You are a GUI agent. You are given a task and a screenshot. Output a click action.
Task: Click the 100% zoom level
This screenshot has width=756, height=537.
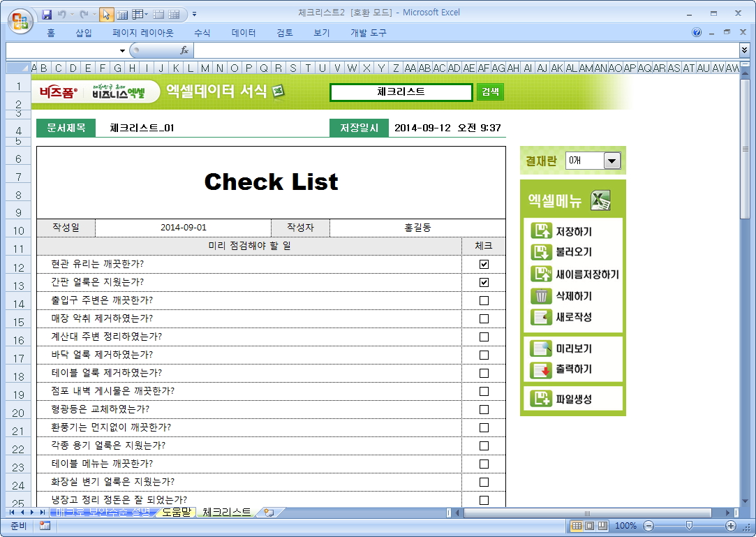(x=626, y=526)
